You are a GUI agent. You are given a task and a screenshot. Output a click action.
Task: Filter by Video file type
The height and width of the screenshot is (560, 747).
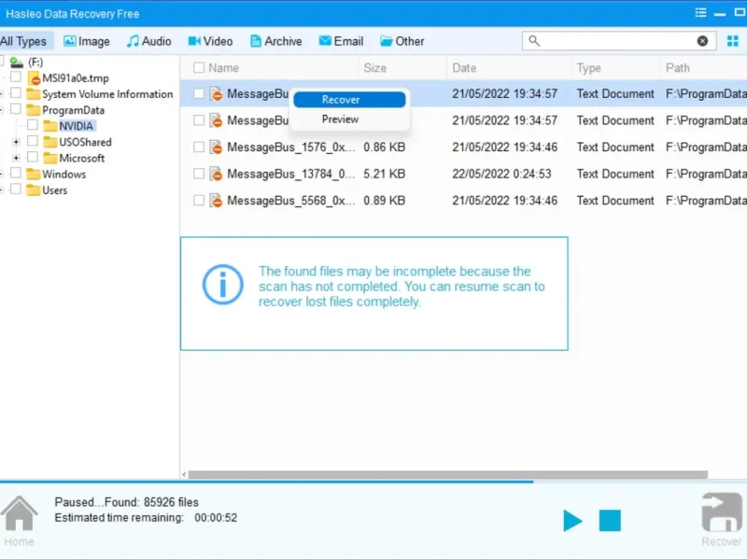tap(210, 41)
